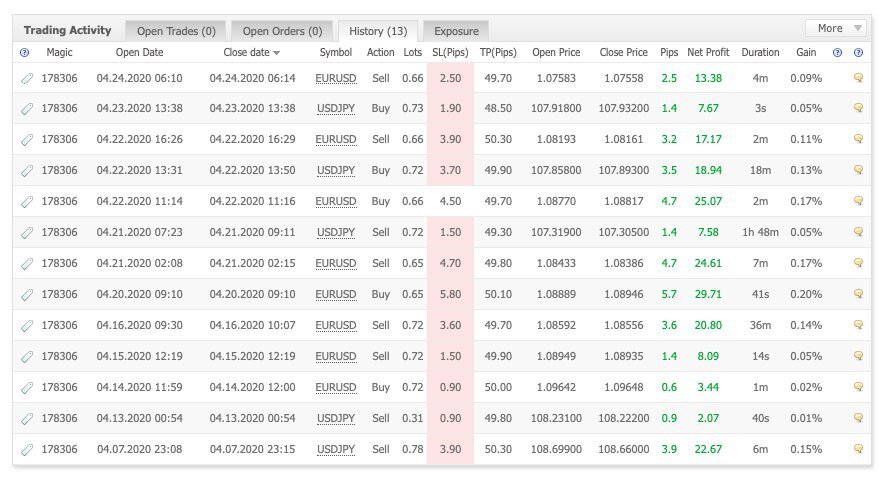Click the 0.20% gain value
Viewport: 884px width, 478px height.
tap(806, 294)
